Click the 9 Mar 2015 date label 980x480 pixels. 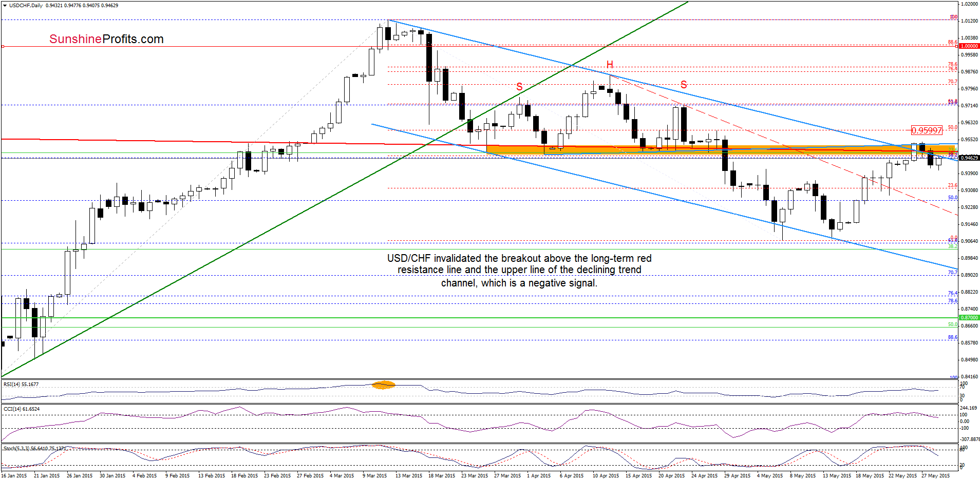(x=375, y=476)
